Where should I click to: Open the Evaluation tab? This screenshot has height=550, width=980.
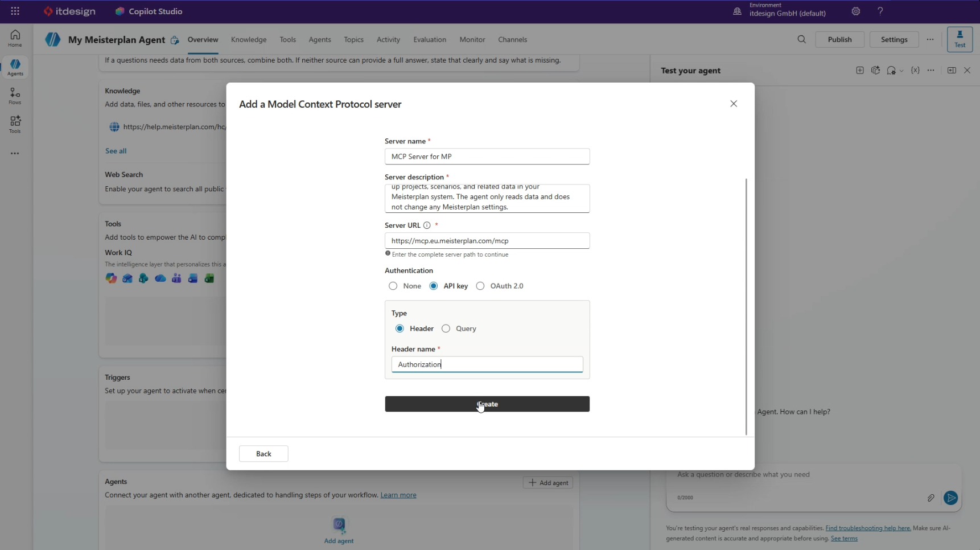pos(430,39)
